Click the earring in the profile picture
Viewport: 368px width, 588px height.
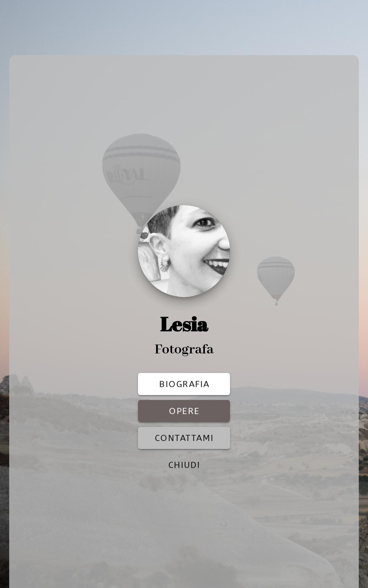164,264
